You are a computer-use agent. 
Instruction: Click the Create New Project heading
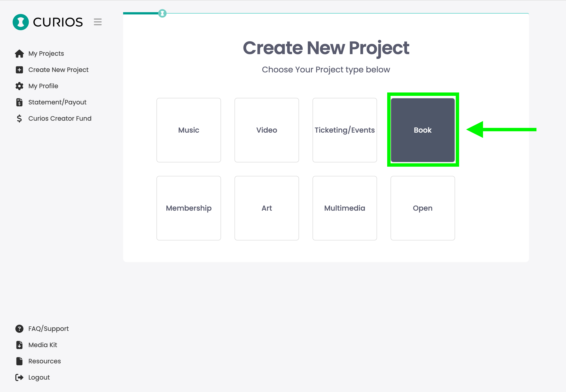tap(326, 48)
